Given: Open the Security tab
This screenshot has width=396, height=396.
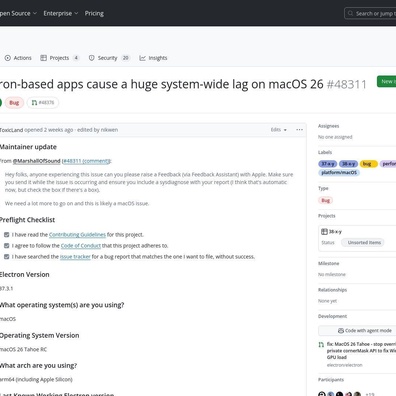Looking at the screenshot, I should point(109,58).
